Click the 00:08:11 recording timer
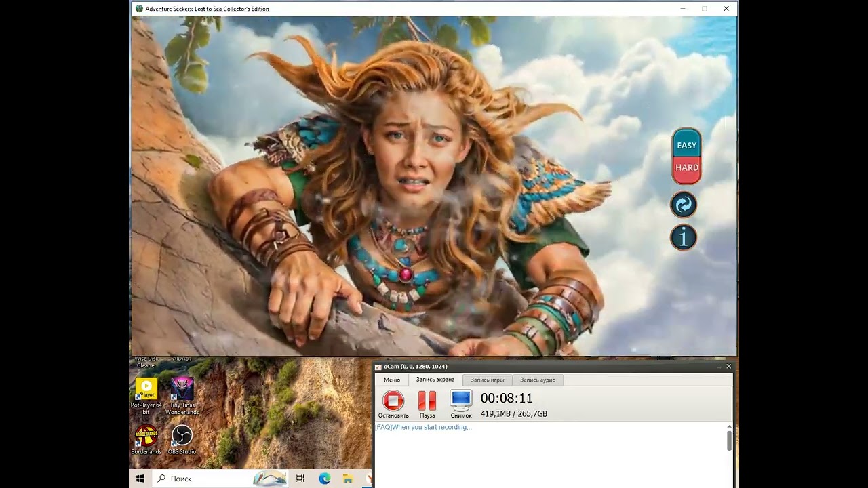868x488 pixels. click(x=507, y=399)
